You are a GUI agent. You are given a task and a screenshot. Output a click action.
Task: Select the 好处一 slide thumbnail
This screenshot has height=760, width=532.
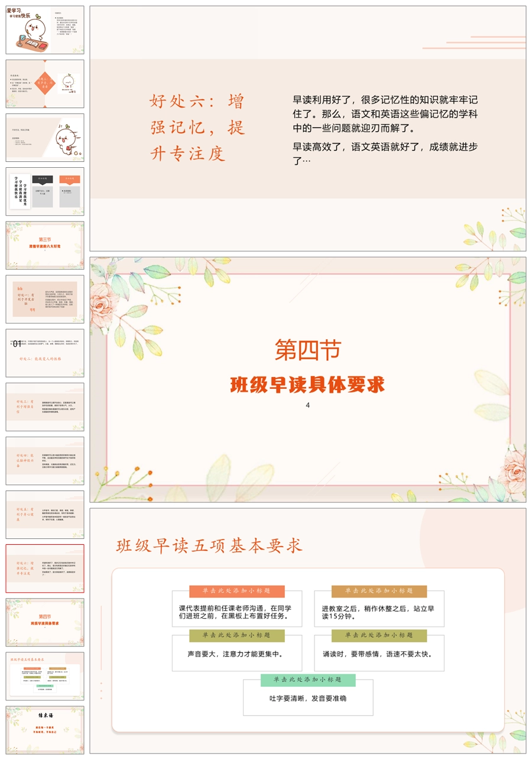(45, 299)
